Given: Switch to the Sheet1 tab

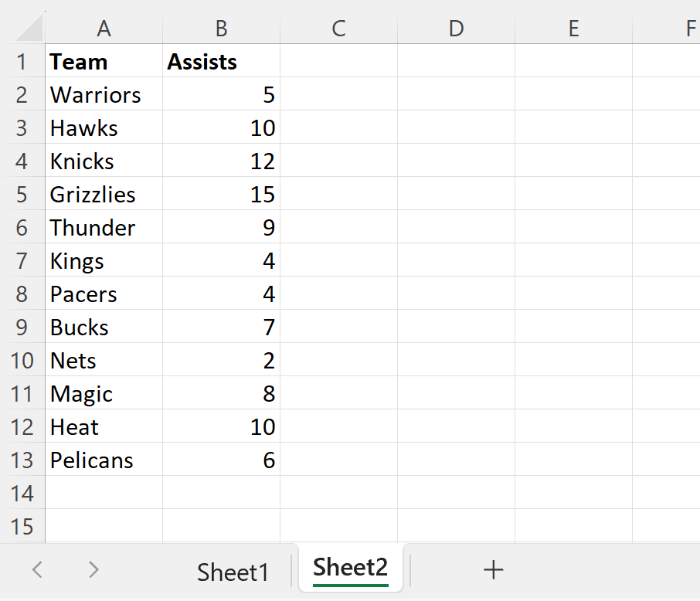Looking at the screenshot, I should pyautogui.click(x=233, y=572).
